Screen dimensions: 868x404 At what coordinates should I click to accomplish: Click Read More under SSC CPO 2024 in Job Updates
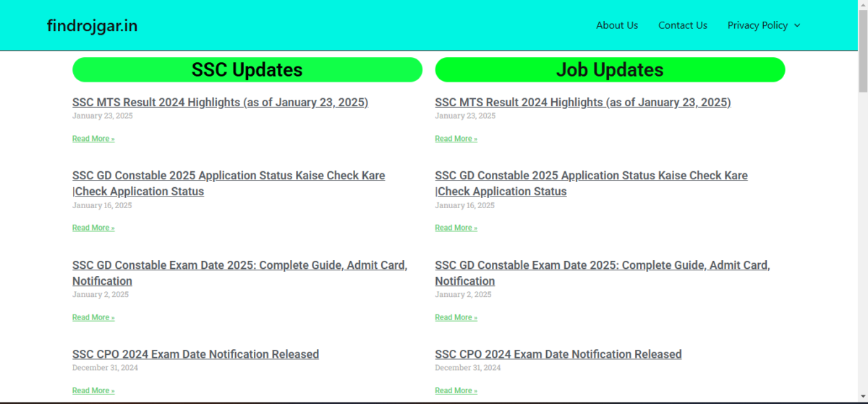[456, 390]
